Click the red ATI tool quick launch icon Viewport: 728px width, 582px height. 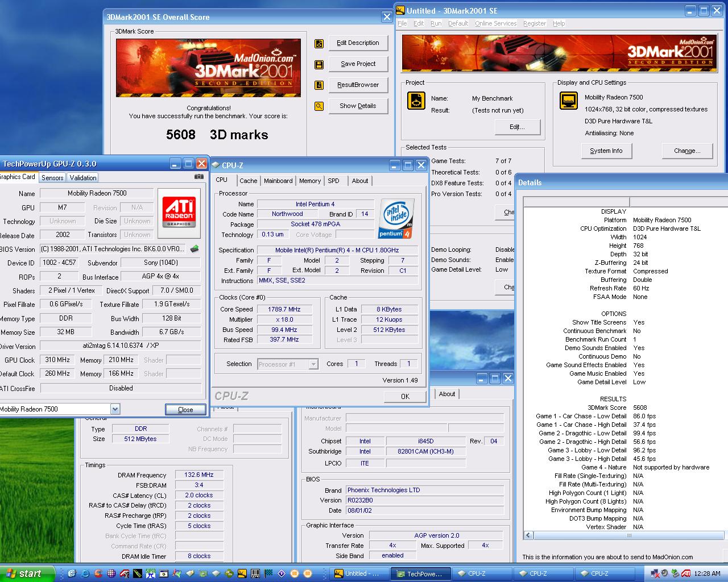coord(124,573)
